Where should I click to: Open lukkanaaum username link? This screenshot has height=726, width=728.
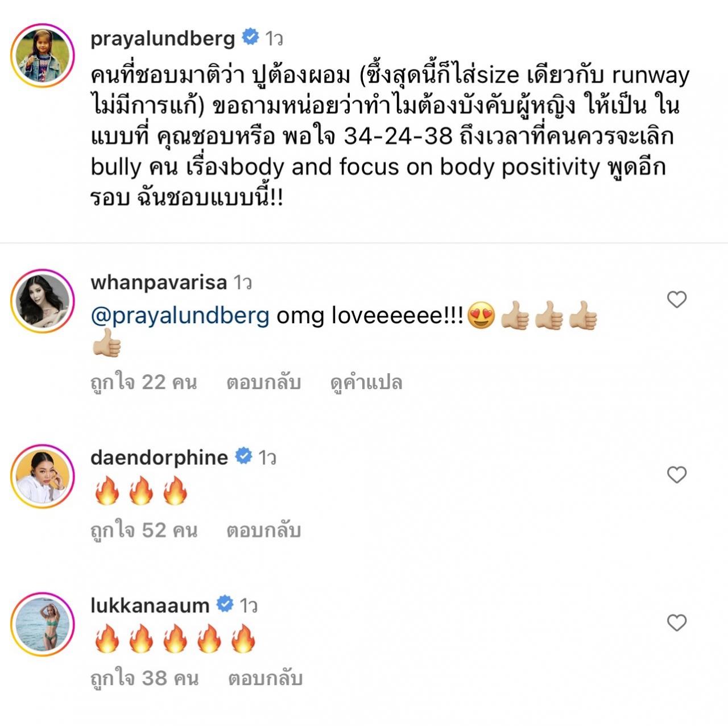pos(150,605)
